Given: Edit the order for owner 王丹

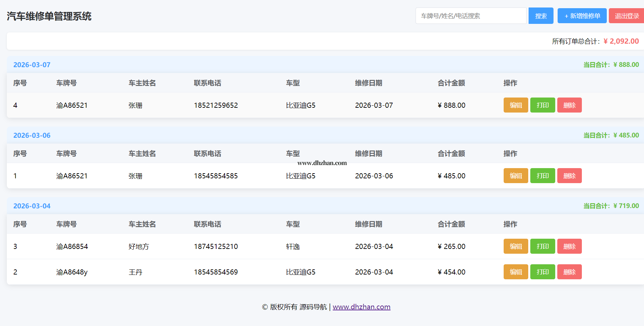Looking at the screenshot, I should tap(516, 272).
